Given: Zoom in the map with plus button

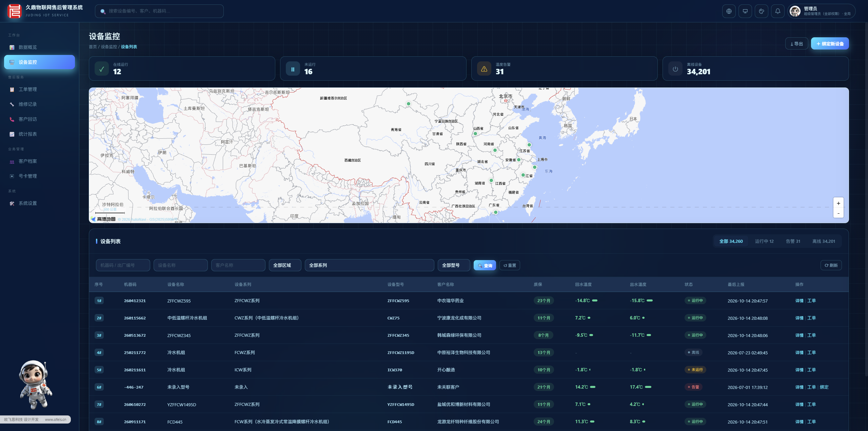Looking at the screenshot, I should (838, 203).
